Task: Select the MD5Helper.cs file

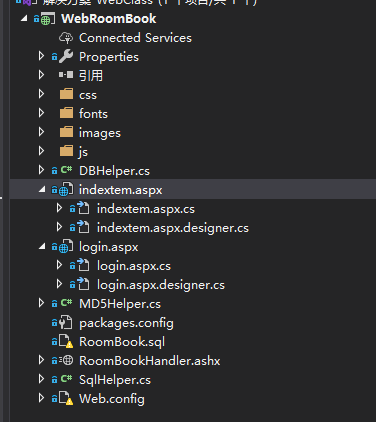Action: pos(120,304)
